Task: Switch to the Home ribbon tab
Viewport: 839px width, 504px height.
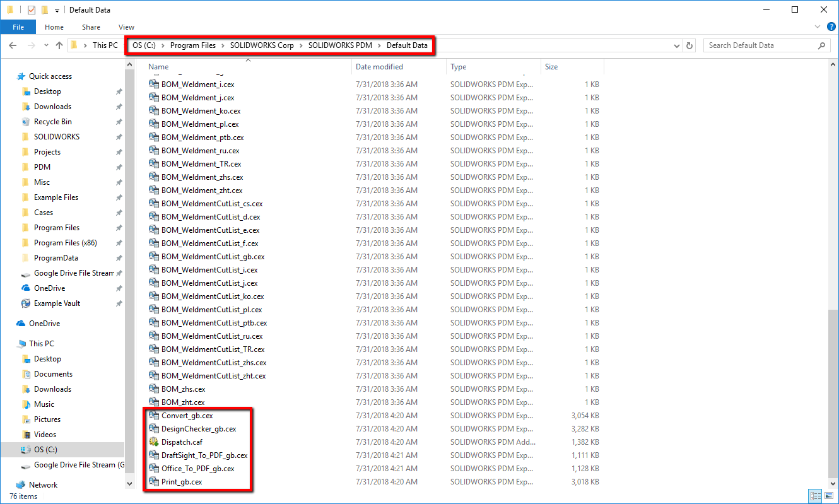Action: [54, 27]
